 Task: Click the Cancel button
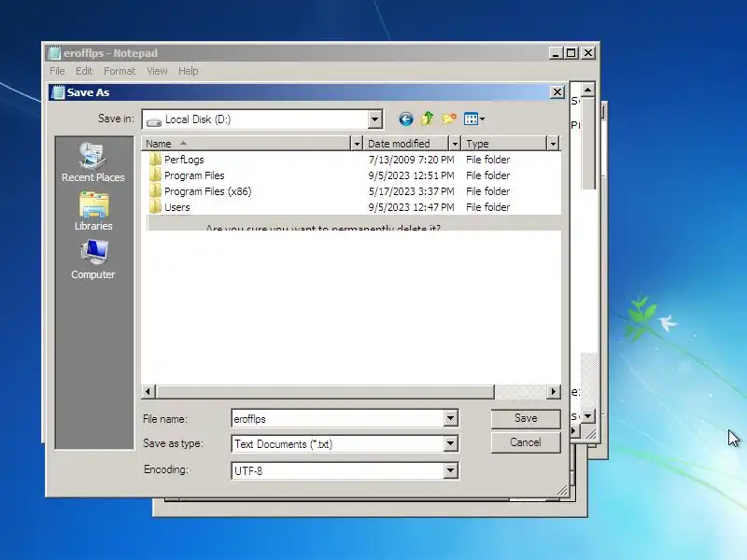(x=526, y=442)
